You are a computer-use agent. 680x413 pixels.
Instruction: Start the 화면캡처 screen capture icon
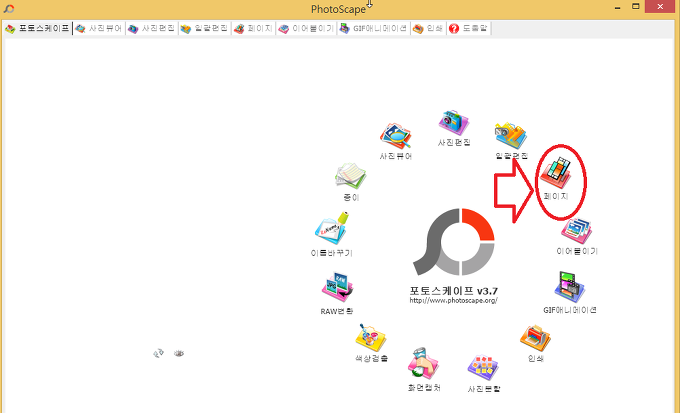pyautogui.click(x=423, y=364)
